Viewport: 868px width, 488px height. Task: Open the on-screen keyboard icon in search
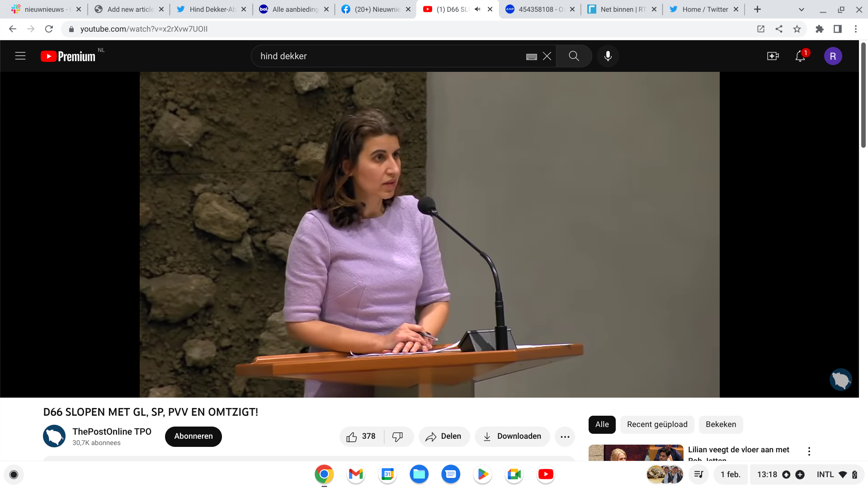click(532, 56)
